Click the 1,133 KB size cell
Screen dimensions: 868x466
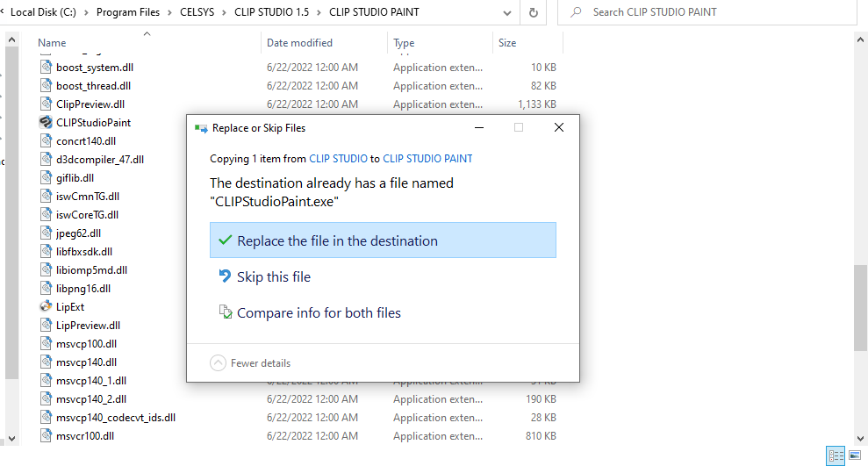(x=537, y=104)
